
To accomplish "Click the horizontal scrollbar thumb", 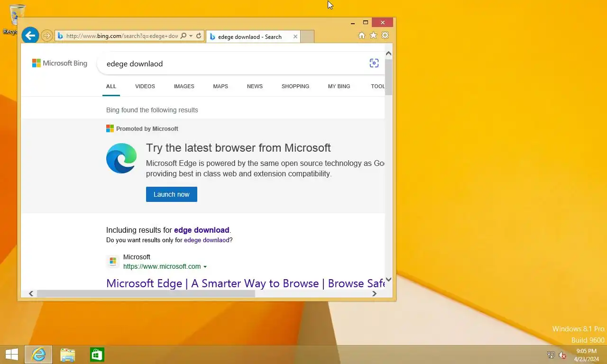I will coord(146,294).
